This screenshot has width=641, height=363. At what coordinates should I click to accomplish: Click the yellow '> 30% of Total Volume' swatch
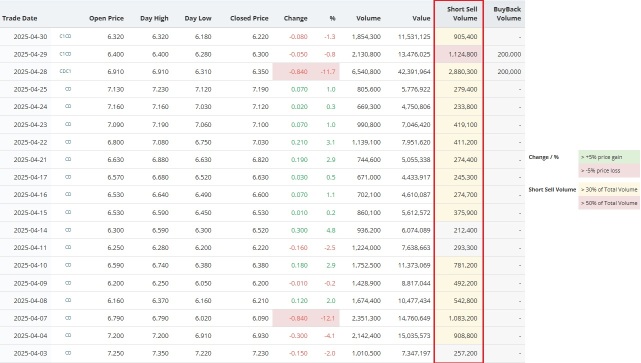tap(609, 189)
